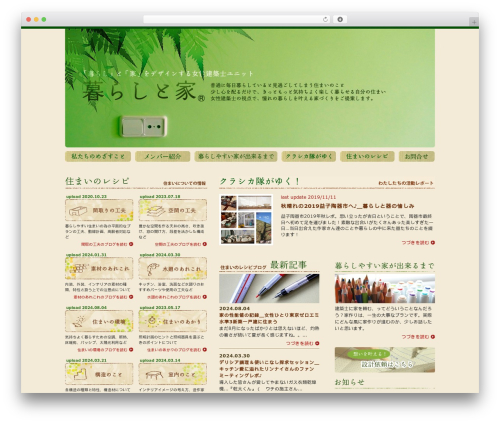
Task: Select 住まいのレシピ in the navigation bar
Action: 367,156
